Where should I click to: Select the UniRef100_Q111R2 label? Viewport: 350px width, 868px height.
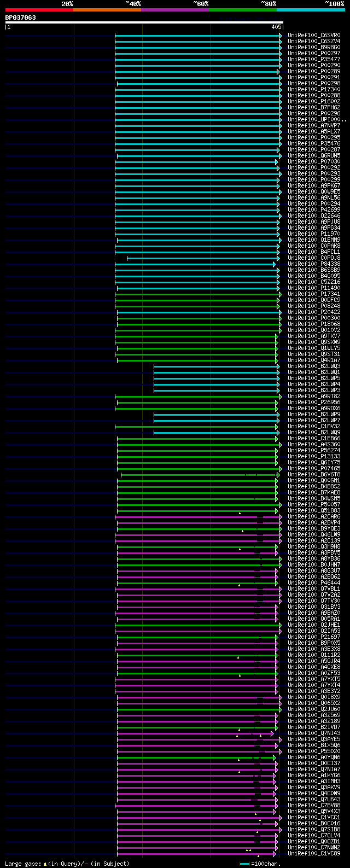(314, 655)
